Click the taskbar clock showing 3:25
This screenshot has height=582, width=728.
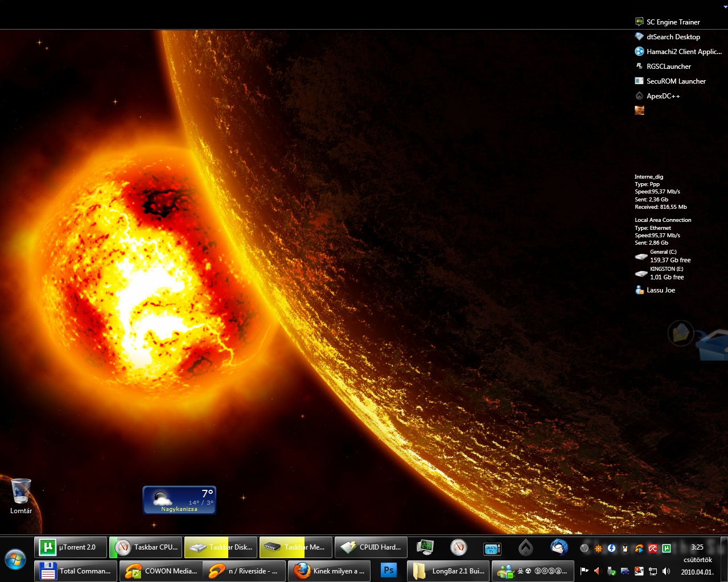tap(697, 547)
